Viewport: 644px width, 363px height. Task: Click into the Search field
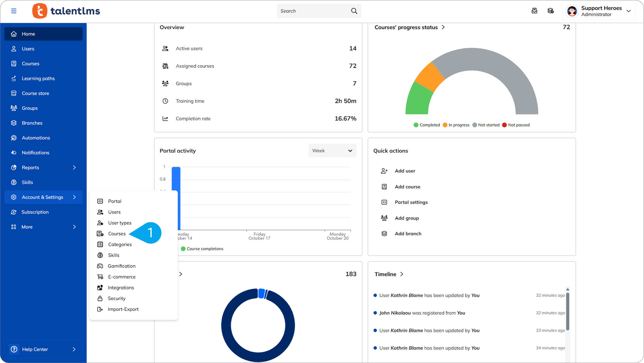click(x=313, y=11)
